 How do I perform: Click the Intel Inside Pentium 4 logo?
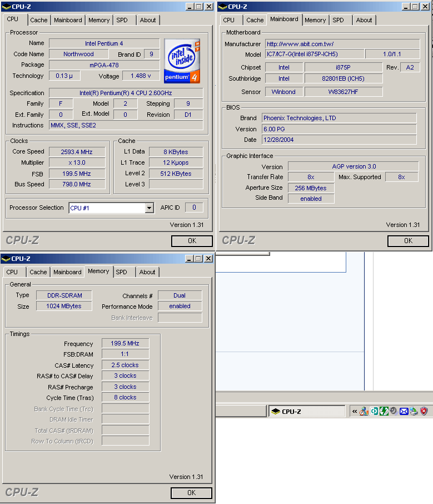[x=182, y=61]
